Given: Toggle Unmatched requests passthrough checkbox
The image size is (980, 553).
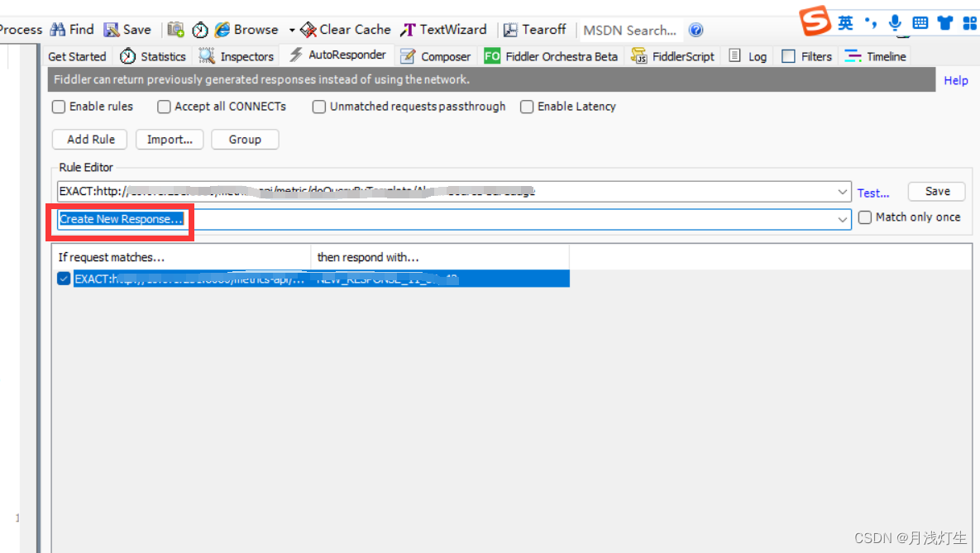Looking at the screenshot, I should pos(318,107).
